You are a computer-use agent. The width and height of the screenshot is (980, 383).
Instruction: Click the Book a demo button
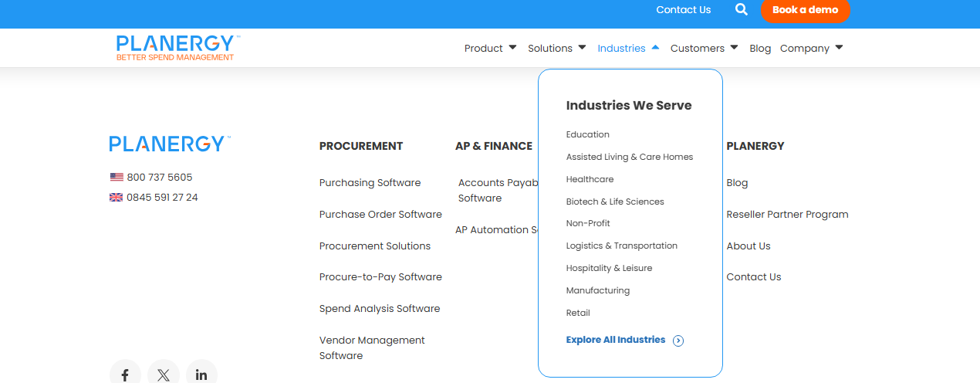tap(805, 10)
